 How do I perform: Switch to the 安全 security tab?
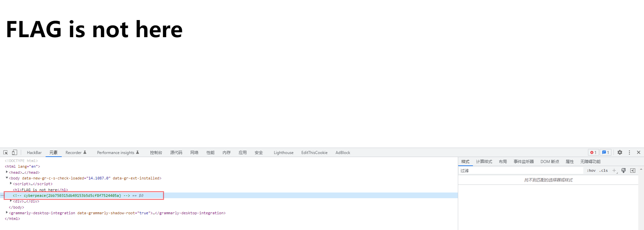[259, 153]
